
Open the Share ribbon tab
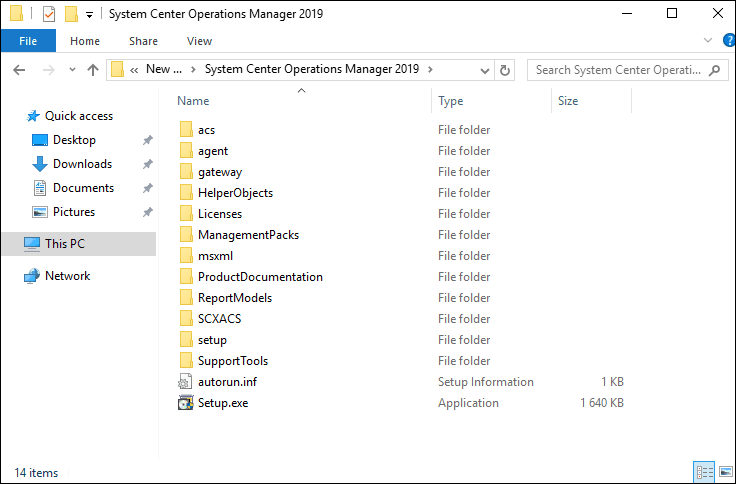[143, 41]
